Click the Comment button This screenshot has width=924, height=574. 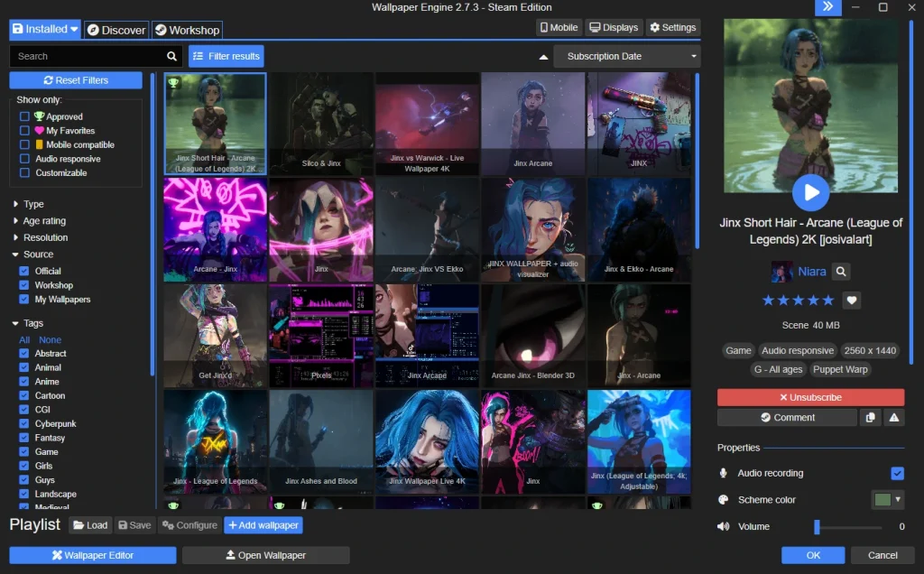[787, 417]
